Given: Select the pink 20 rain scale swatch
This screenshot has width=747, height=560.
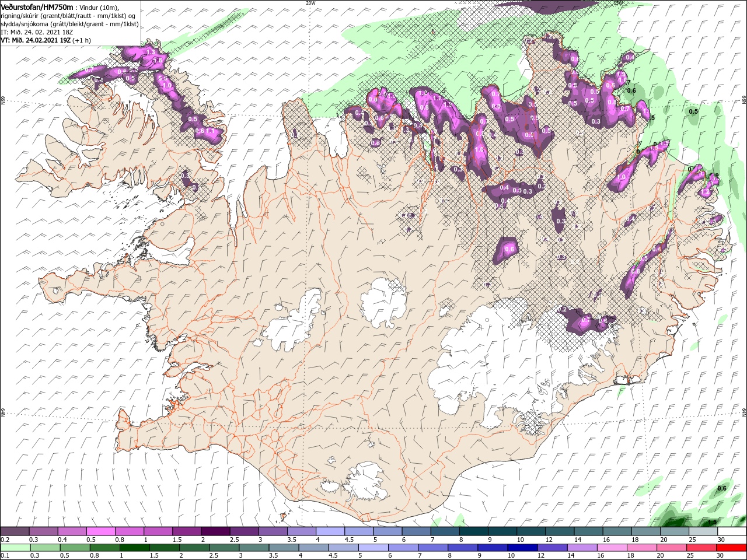Looking at the screenshot, I should coord(672,548).
